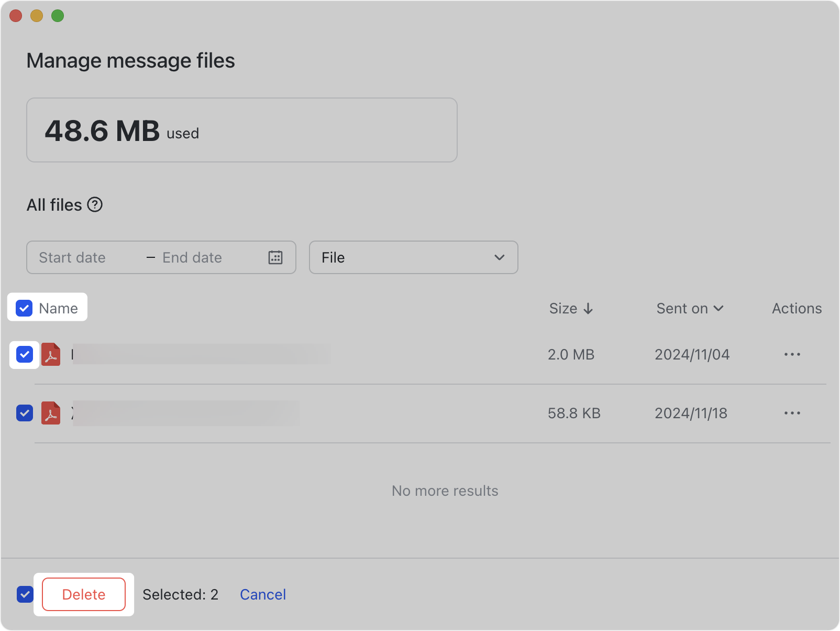Click the 48.6 MB used storage box
840x631 pixels.
click(242, 130)
